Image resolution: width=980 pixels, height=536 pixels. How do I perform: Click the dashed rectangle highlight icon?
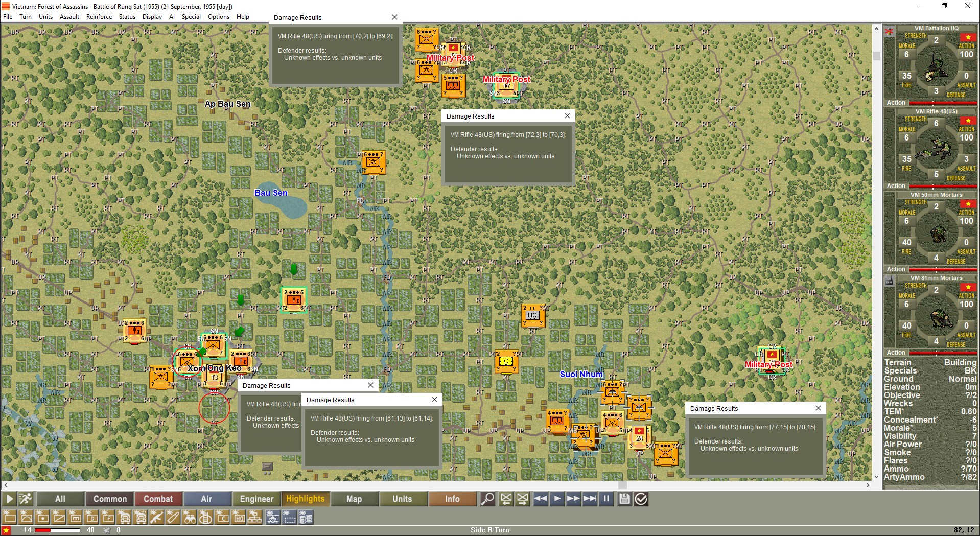(289, 517)
